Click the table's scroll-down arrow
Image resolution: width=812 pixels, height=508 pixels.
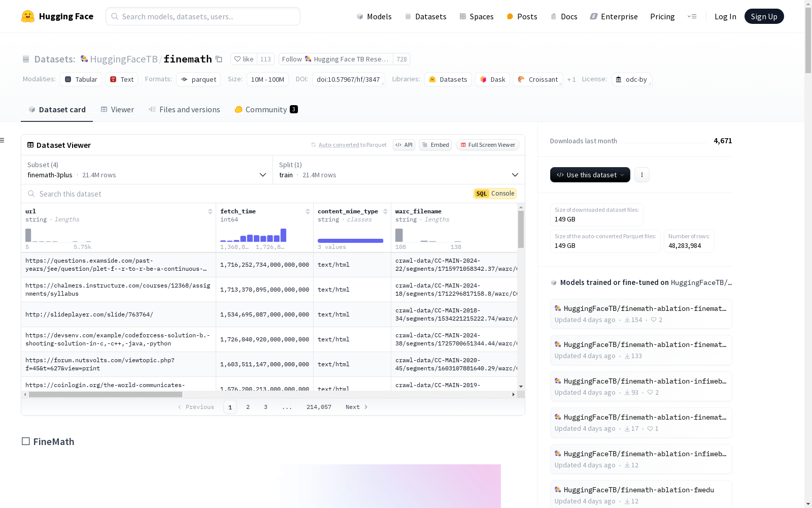tap(521, 387)
